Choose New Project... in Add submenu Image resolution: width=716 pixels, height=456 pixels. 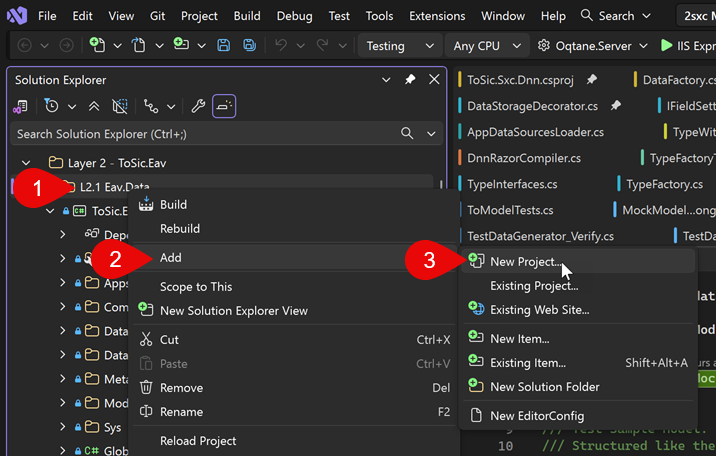point(578,262)
